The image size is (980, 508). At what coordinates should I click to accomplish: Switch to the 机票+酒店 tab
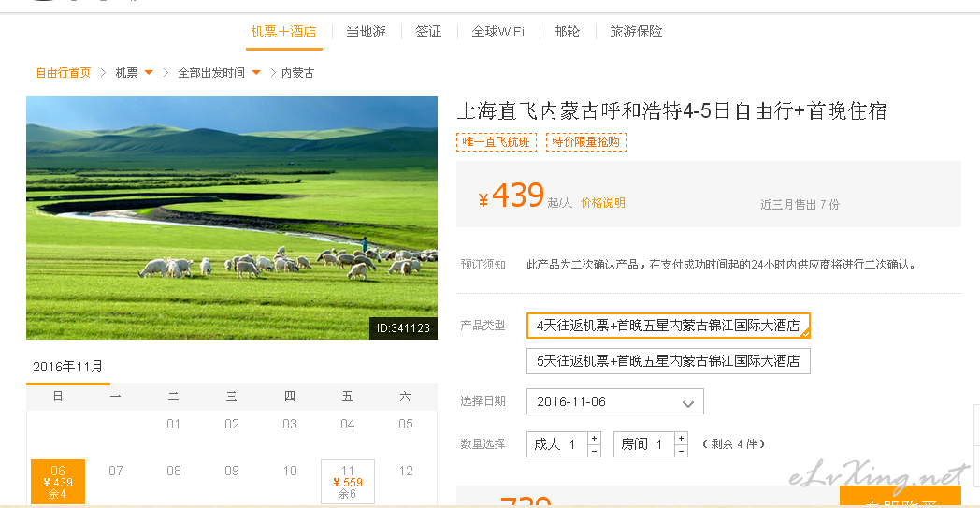[283, 32]
